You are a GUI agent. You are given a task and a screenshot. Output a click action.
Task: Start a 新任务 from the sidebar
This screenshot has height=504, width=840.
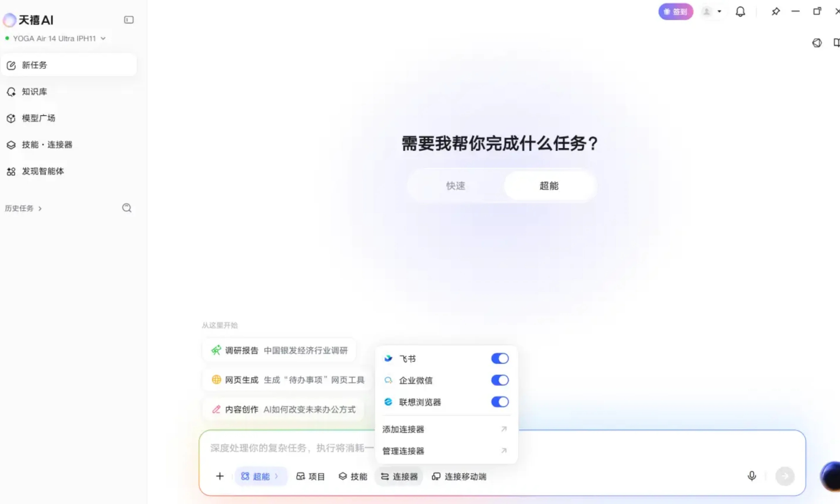[x=69, y=65]
